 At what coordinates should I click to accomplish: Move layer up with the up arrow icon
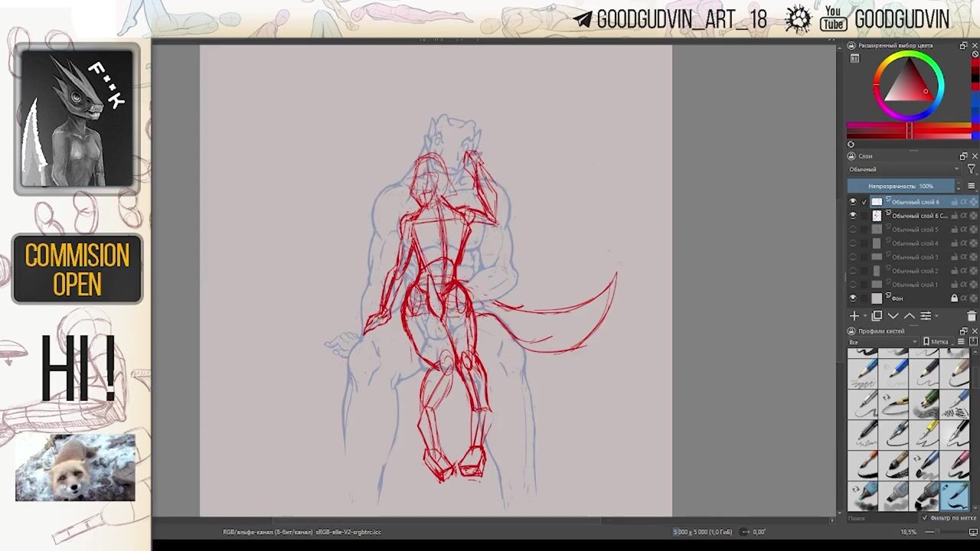click(x=910, y=316)
